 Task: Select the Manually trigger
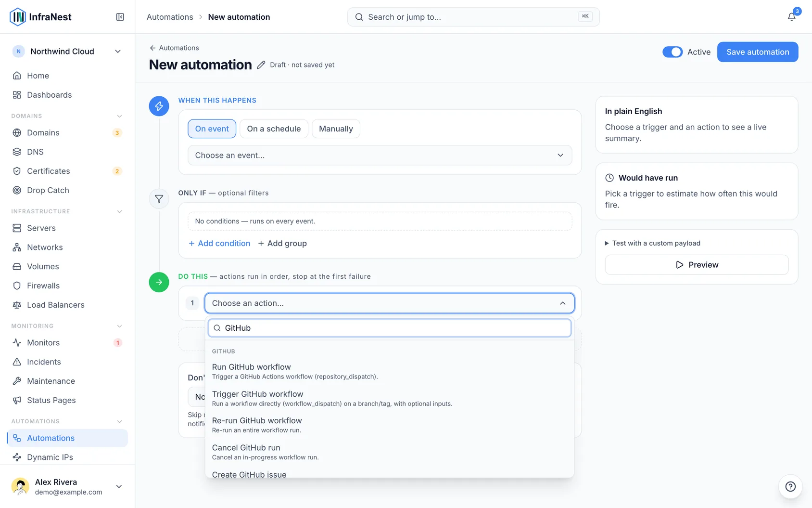click(x=336, y=129)
